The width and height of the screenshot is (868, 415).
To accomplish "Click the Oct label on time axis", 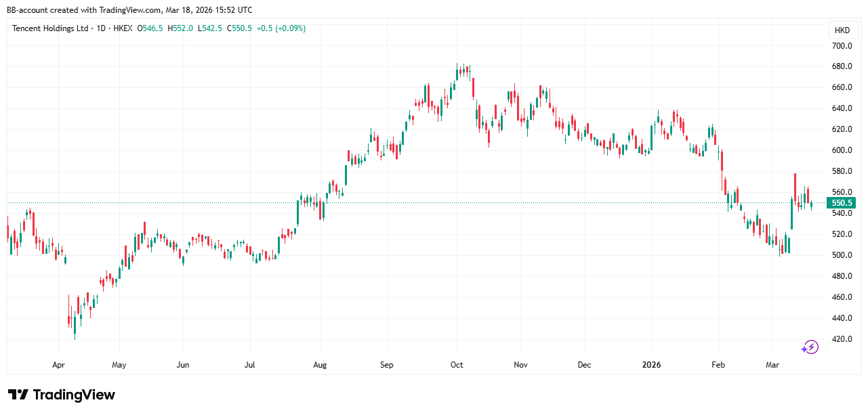I will coord(456,365).
